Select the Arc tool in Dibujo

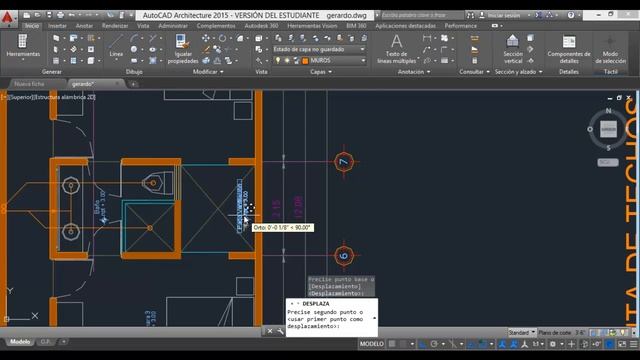pos(134,38)
